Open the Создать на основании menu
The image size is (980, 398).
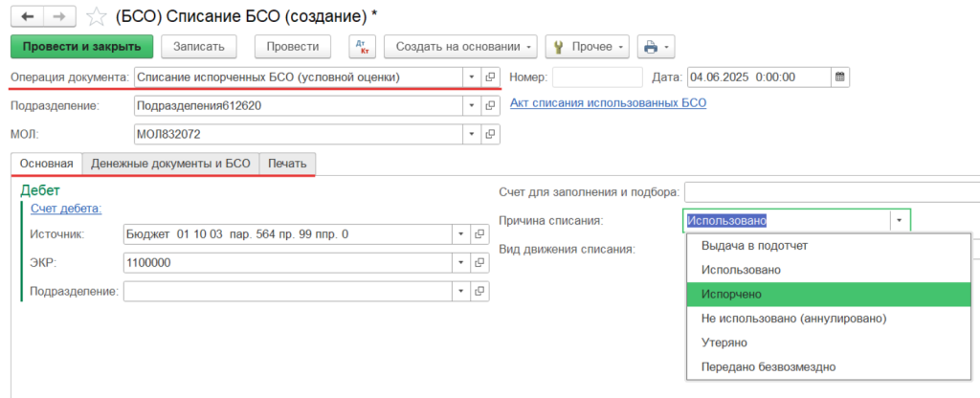pos(460,47)
